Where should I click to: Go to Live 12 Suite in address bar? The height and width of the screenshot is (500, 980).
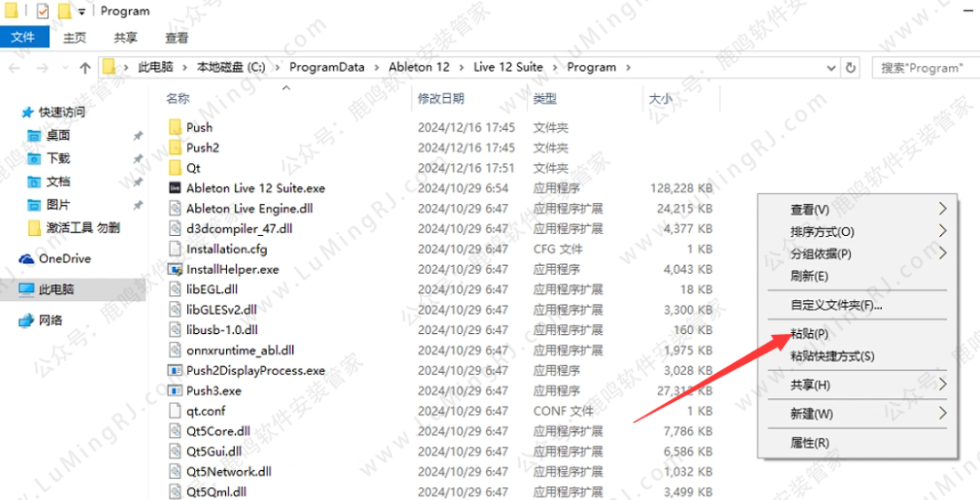coord(508,67)
